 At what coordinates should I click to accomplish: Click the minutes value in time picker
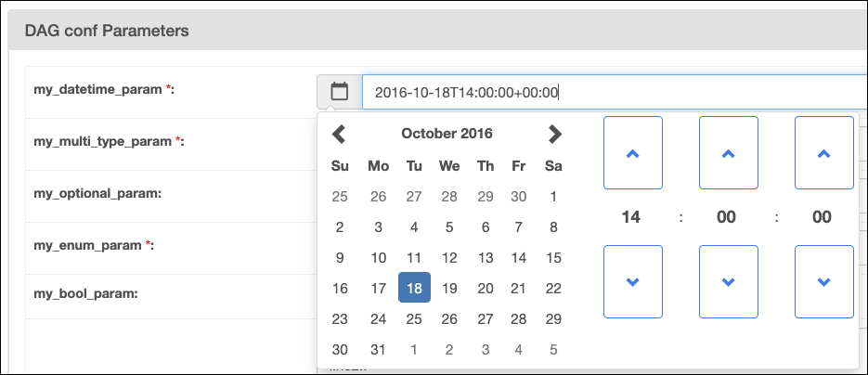[727, 217]
